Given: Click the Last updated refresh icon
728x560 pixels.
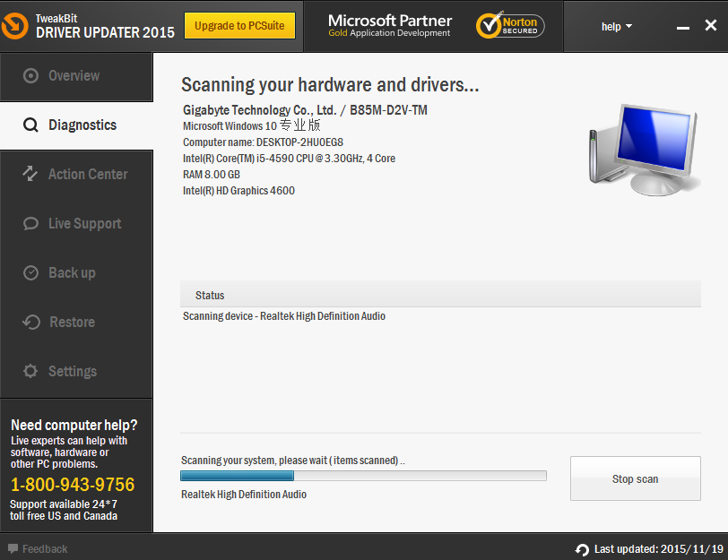Looking at the screenshot, I should click(x=582, y=550).
